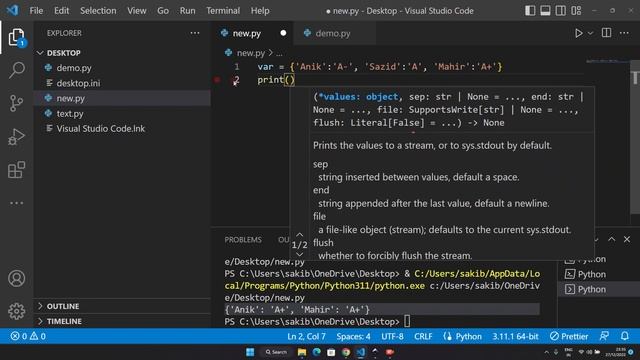Image resolution: width=640 pixels, height=360 pixels.
Task: Collapse the DESKTOP folder section
Action: click(122, 53)
